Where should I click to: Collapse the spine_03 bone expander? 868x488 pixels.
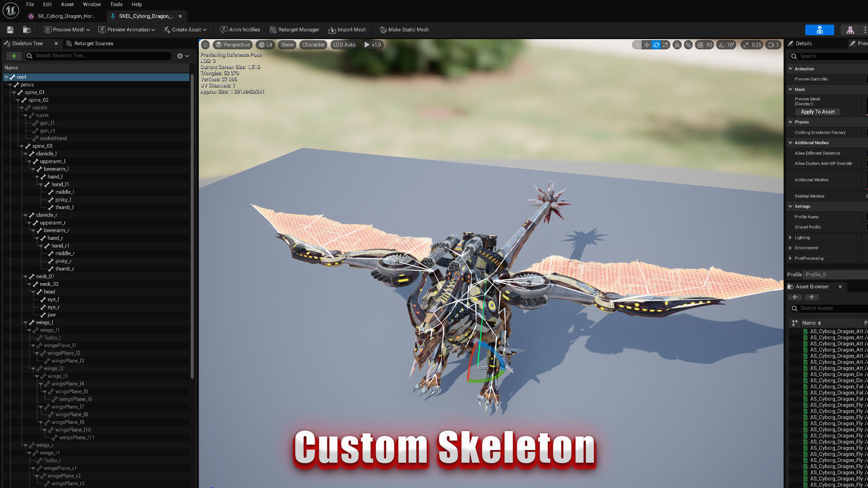pyautogui.click(x=22, y=146)
